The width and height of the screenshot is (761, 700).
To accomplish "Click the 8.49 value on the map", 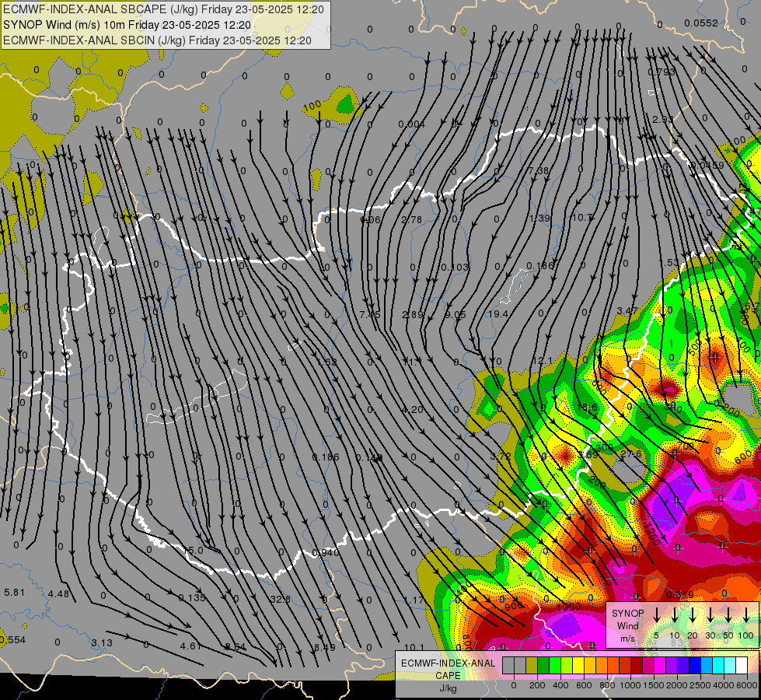I will coord(324,647).
